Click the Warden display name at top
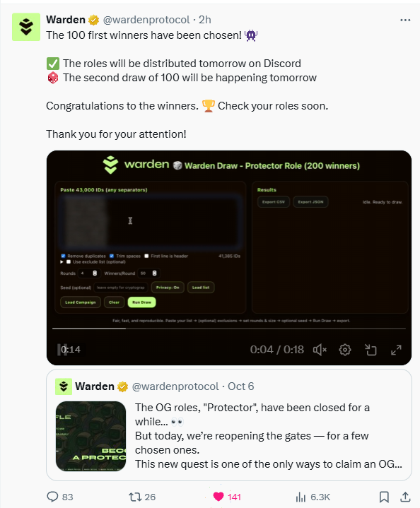 pos(66,20)
